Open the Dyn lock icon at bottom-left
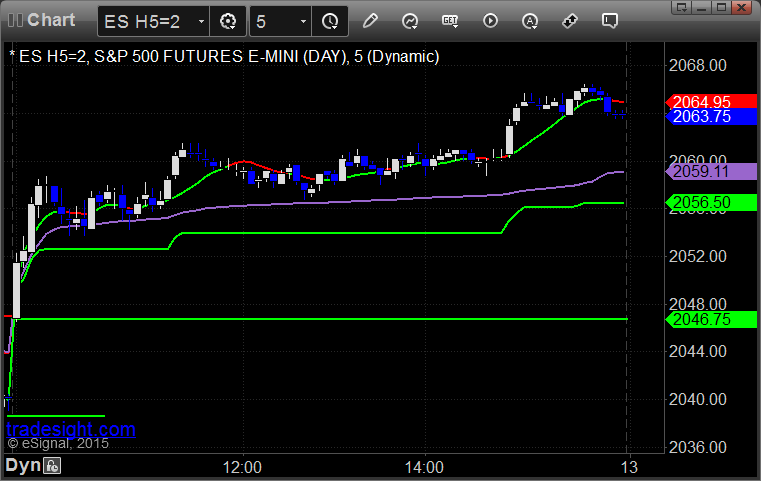Viewport: 761px width, 481px height. click(52, 466)
